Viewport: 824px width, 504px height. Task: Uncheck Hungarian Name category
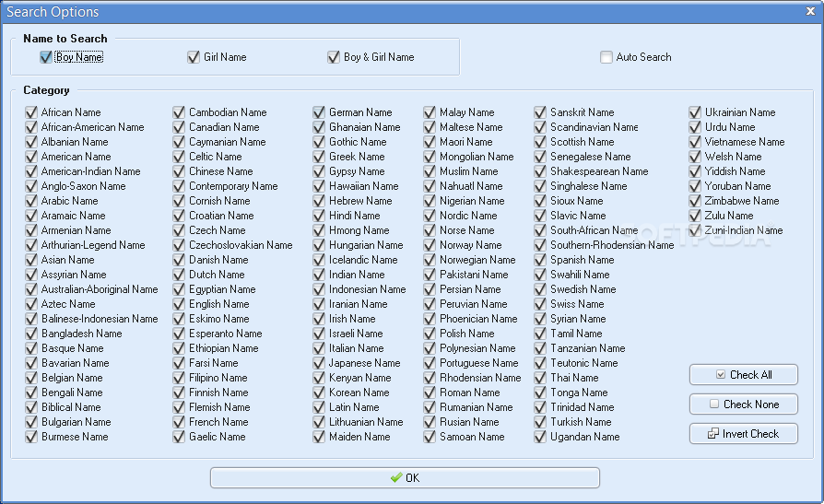319,245
